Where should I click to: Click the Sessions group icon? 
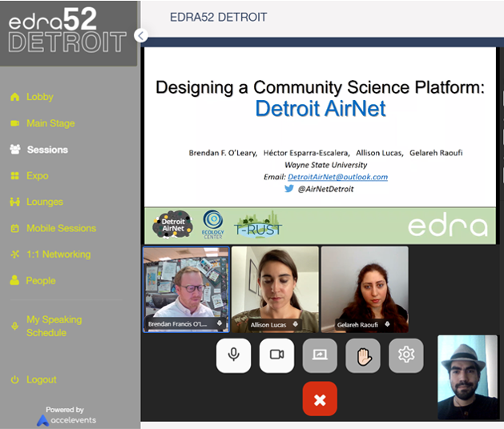(14, 150)
